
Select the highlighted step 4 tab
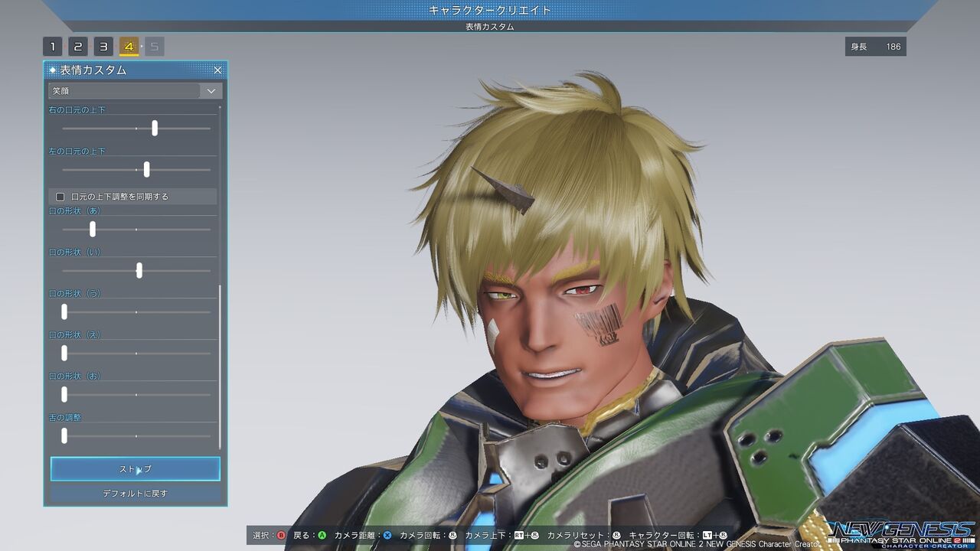[129, 47]
